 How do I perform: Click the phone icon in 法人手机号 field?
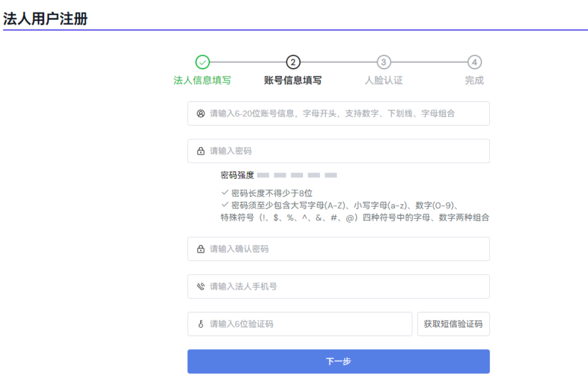pos(201,286)
